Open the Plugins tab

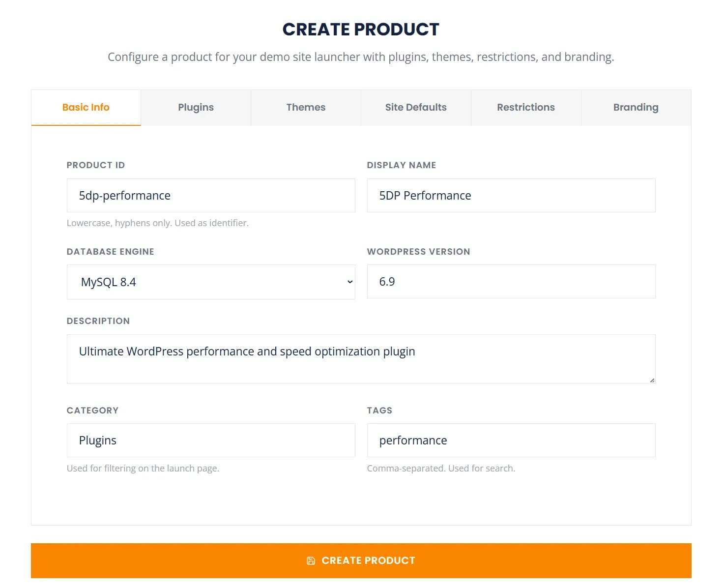196,107
